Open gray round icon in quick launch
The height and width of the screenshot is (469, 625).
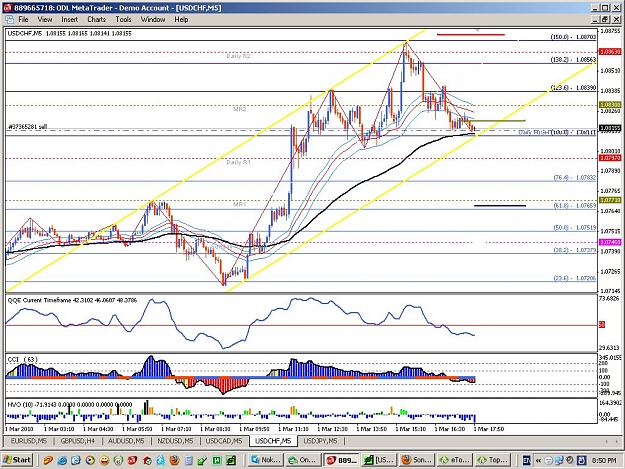tap(118, 461)
